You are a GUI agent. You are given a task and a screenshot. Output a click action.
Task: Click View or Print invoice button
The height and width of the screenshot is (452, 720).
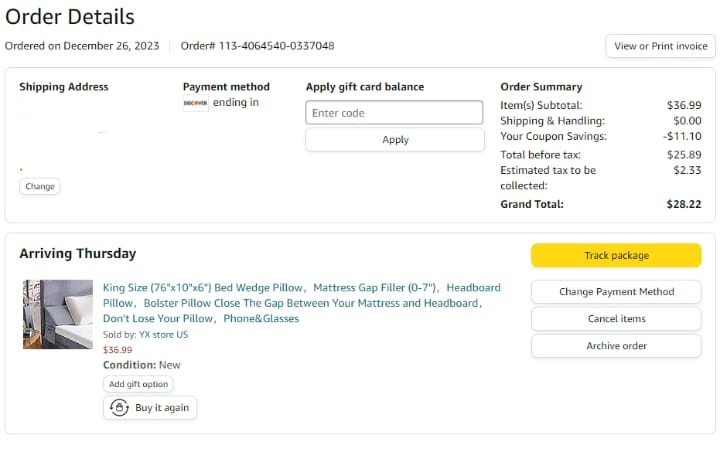point(659,46)
